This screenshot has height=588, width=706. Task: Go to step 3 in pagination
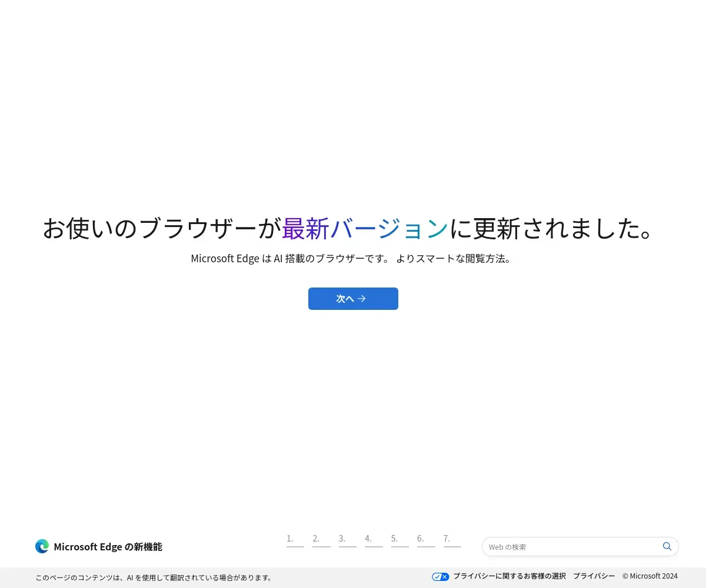tap(348, 540)
